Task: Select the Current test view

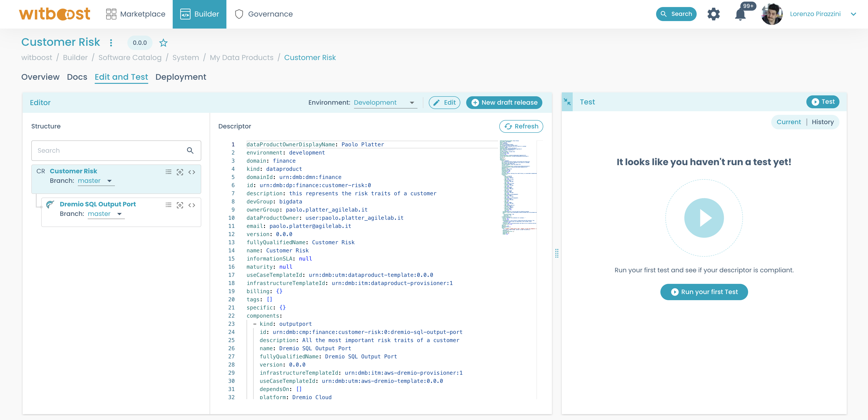Action: click(788, 122)
